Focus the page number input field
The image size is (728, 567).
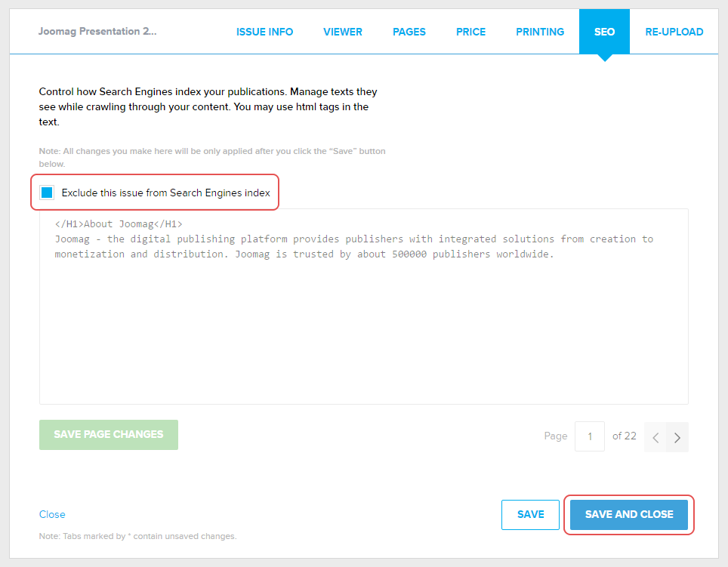(589, 436)
